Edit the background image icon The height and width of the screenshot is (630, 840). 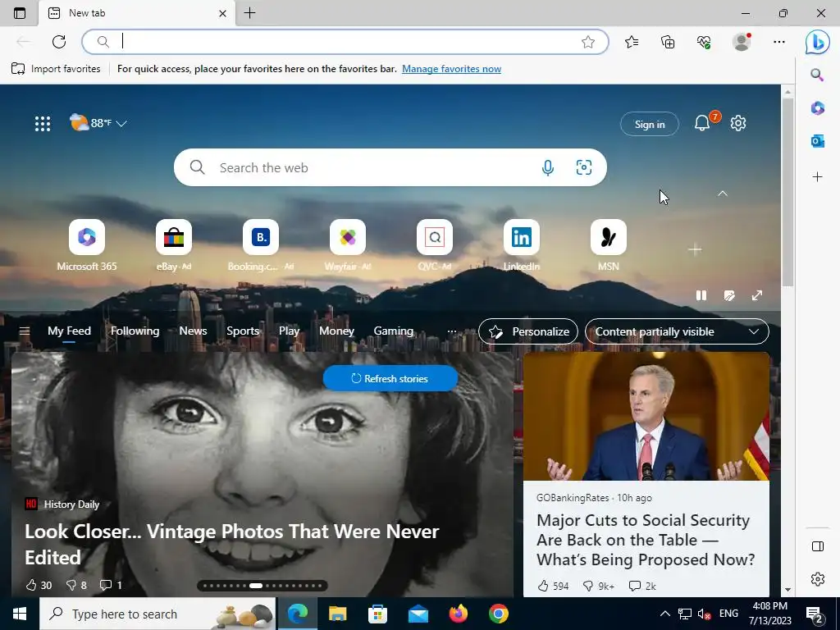pos(729,295)
